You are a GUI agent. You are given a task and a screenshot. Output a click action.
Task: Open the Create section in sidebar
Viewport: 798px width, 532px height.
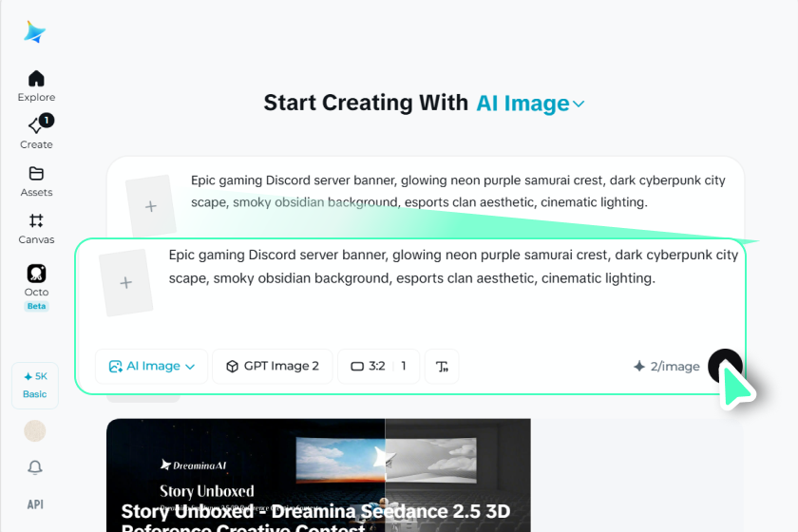click(x=36, y=132)
